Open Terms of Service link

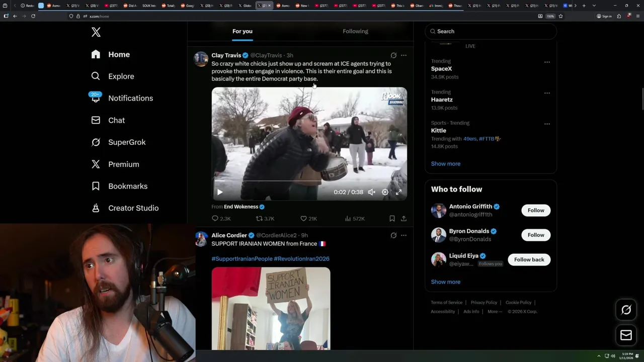(x=446, y=303)
